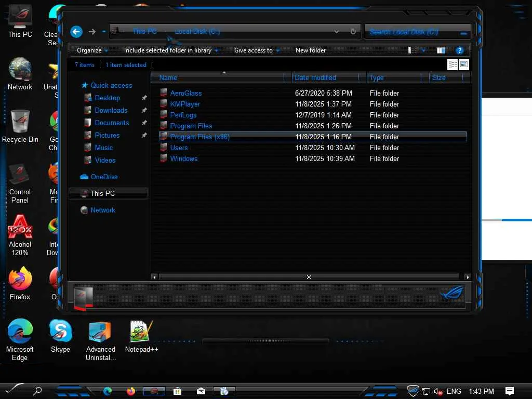Open Mail app from the taskbar

(201, 391)
